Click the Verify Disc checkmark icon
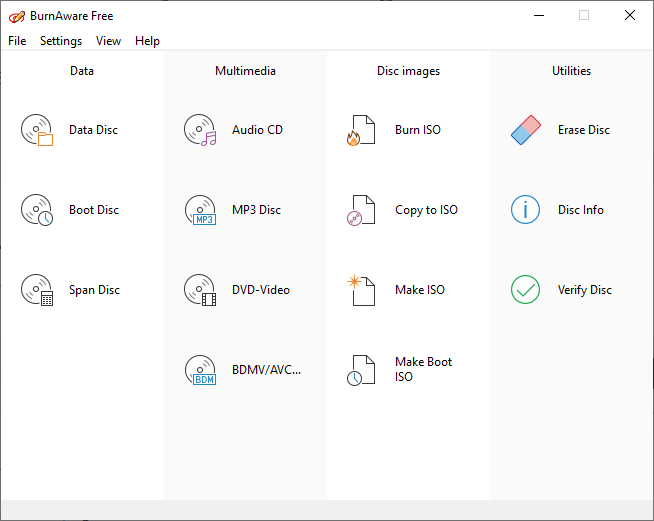The width and height of the screenshot is (654, 521). point(526,289)
